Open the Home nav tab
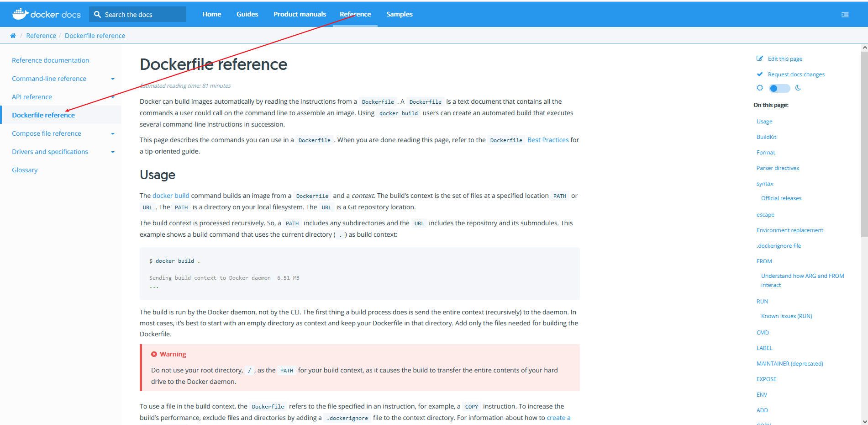Screen dimensions: 868x425 tap(212, 14)
